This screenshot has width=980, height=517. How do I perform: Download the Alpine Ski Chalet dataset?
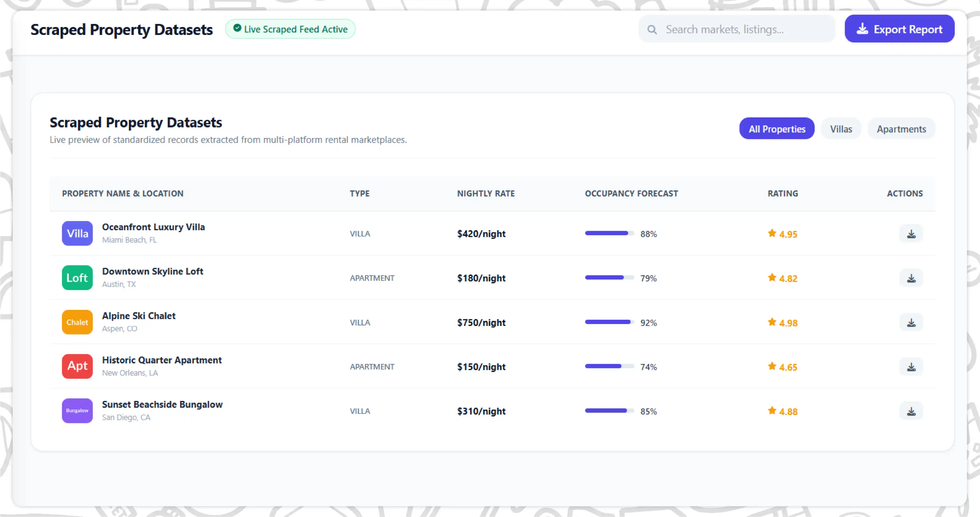tap(911, 323)
